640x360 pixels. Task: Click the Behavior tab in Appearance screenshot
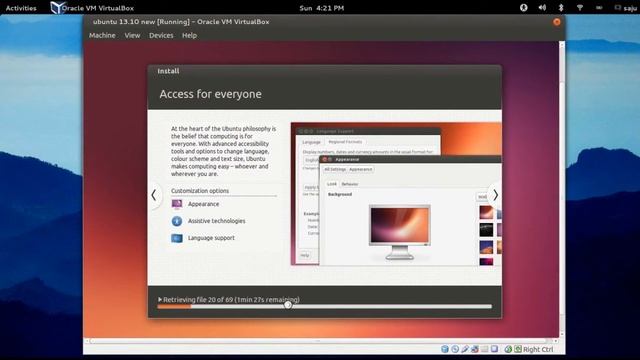click(x=349, y=184)
